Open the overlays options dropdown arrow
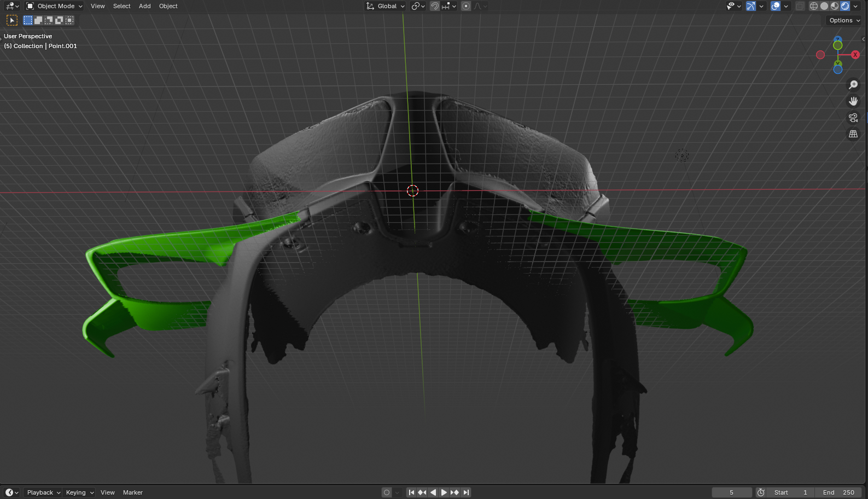The height and width of the screenshot is (499, 868). pyautogui.click(x=786, y=6)
